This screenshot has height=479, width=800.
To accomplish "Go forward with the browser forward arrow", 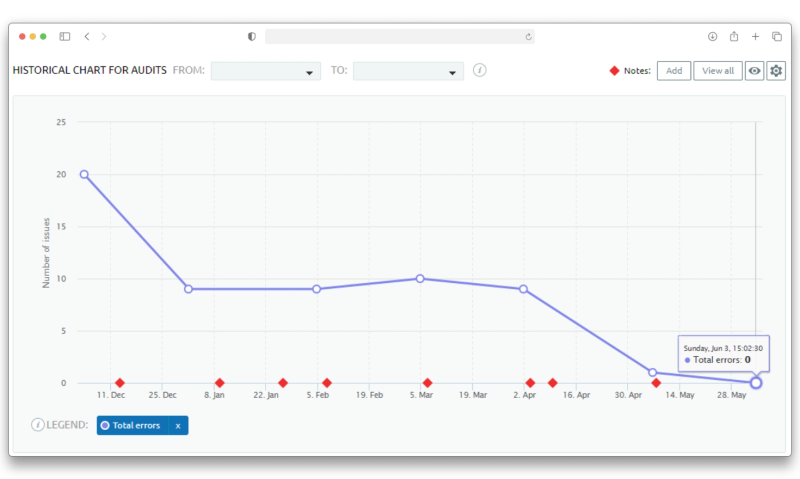I will 104,36.
